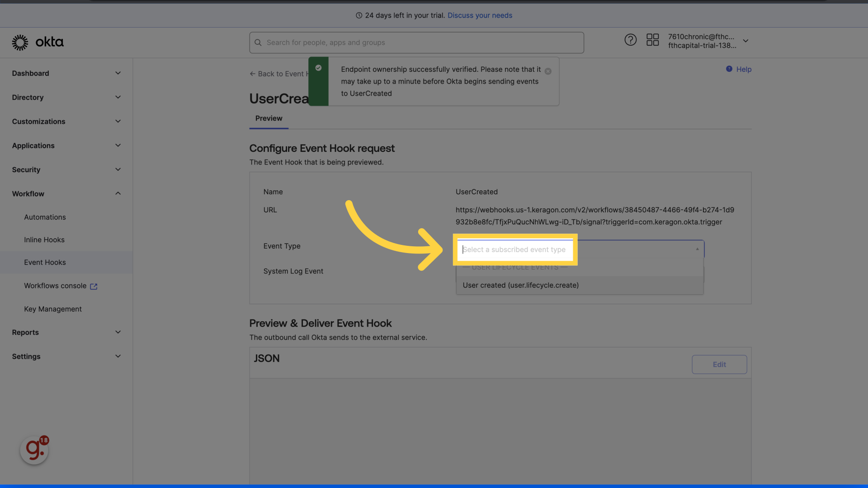Open Inline Hooks in sidebar
The height and width of the screenshot is (488, 868).
[44, 240]
